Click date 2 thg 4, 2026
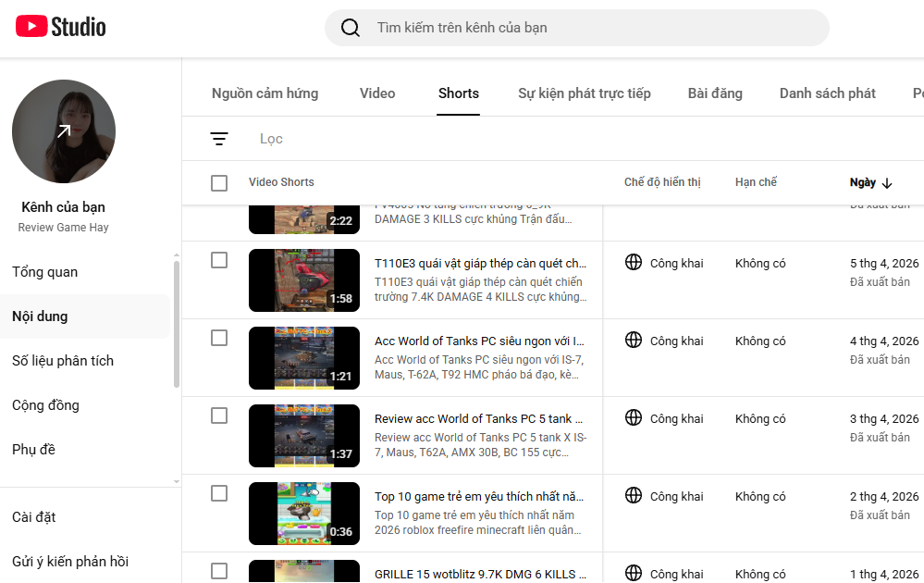 tap(884, 497)
